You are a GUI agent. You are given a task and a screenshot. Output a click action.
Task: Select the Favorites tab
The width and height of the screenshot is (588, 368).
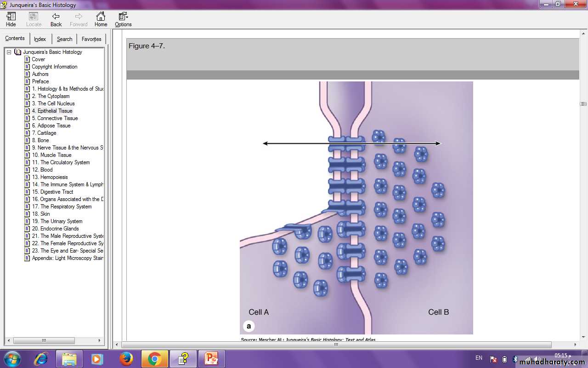coord(91,39)
